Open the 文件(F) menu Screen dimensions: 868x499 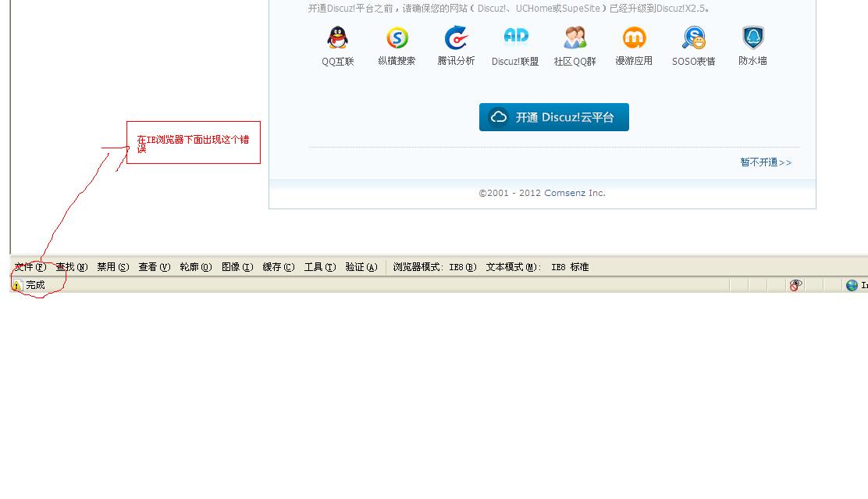click(x=30, y=267)
